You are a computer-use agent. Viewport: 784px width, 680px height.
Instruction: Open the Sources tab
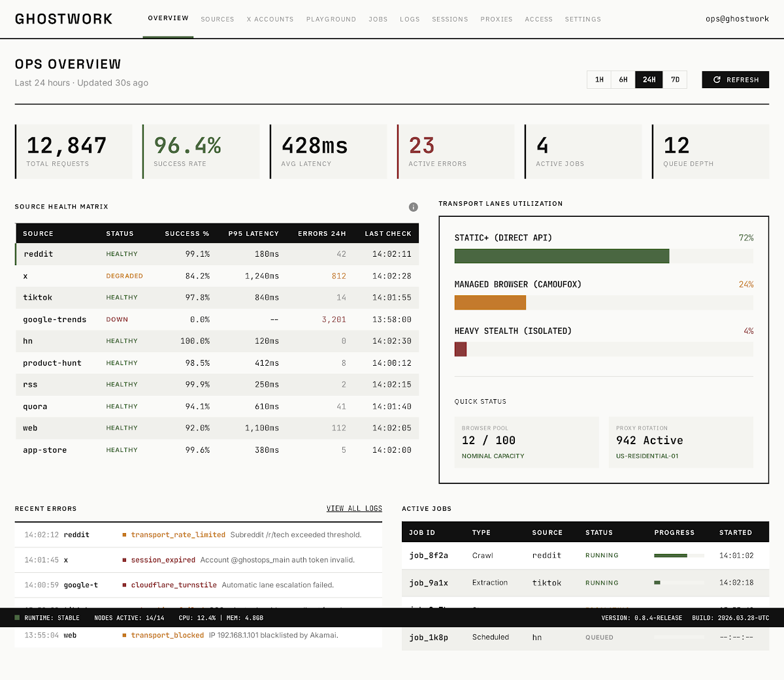point(218,20)
